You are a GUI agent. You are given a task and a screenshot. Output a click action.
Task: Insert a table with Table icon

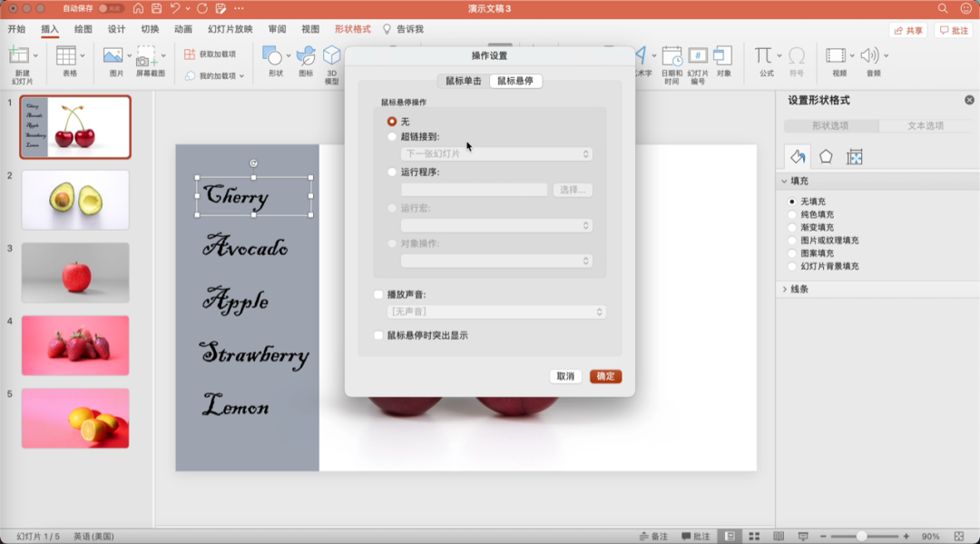pyautogui.click(x=65, y=55)
